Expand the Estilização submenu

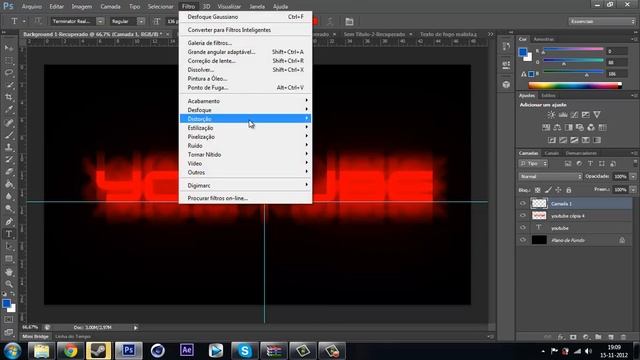point(245,128)
